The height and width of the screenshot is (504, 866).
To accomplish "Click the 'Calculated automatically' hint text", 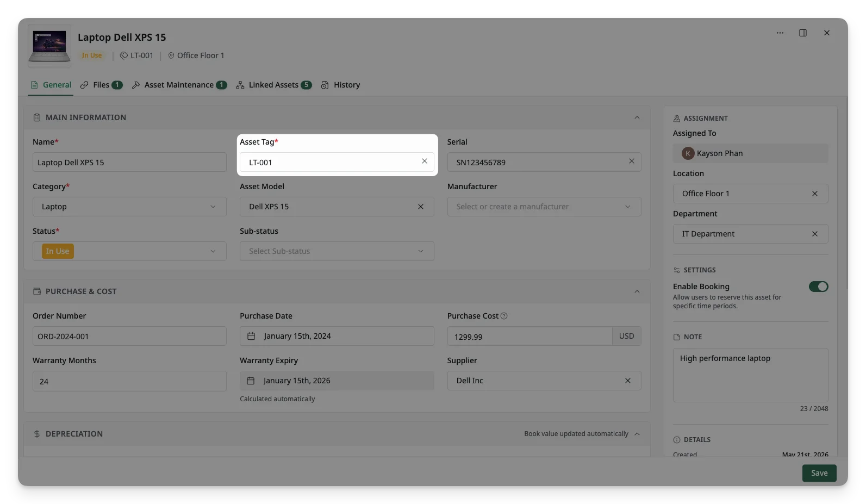I will [277, 399].
